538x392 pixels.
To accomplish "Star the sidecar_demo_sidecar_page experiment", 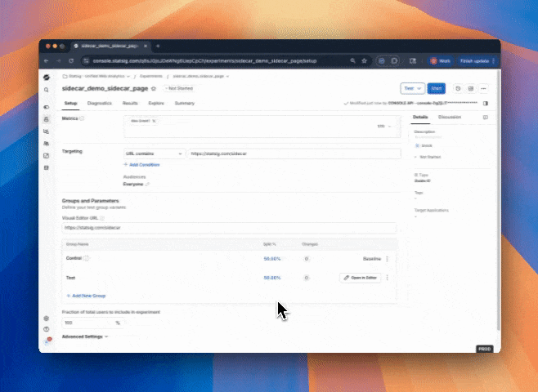I will coord(154,88).
